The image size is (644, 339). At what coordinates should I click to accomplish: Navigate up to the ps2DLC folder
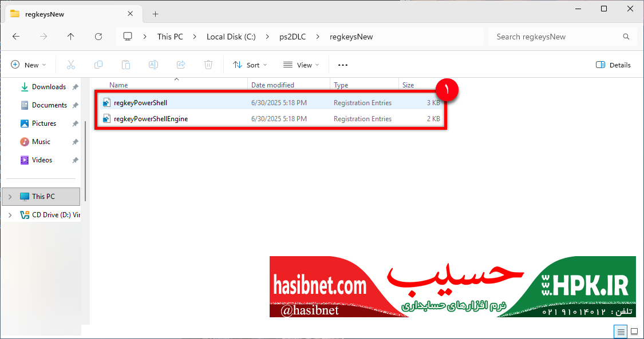[x=70, y=36]
